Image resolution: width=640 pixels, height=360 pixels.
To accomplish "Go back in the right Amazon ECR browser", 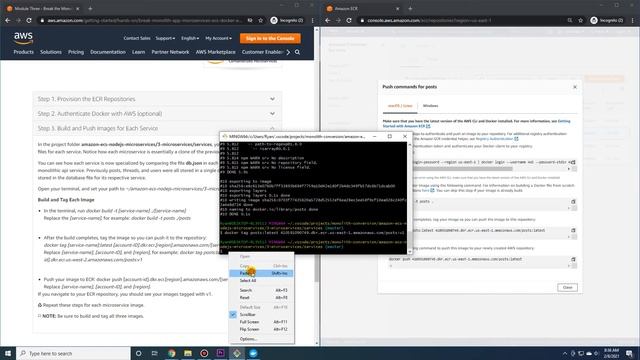I will coord(328,20).
